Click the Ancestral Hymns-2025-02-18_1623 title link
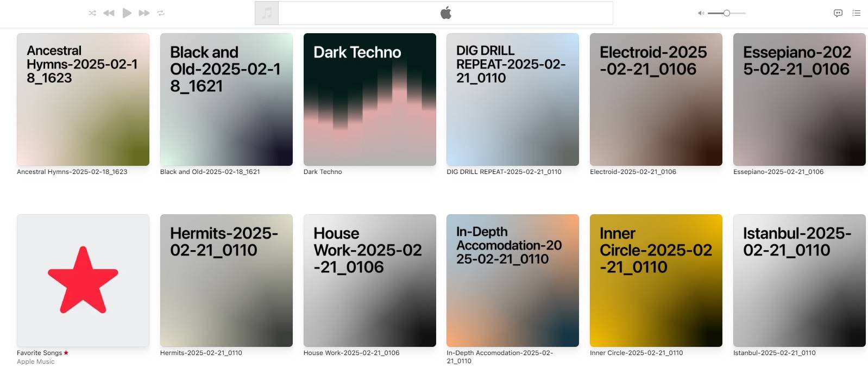 72,172
